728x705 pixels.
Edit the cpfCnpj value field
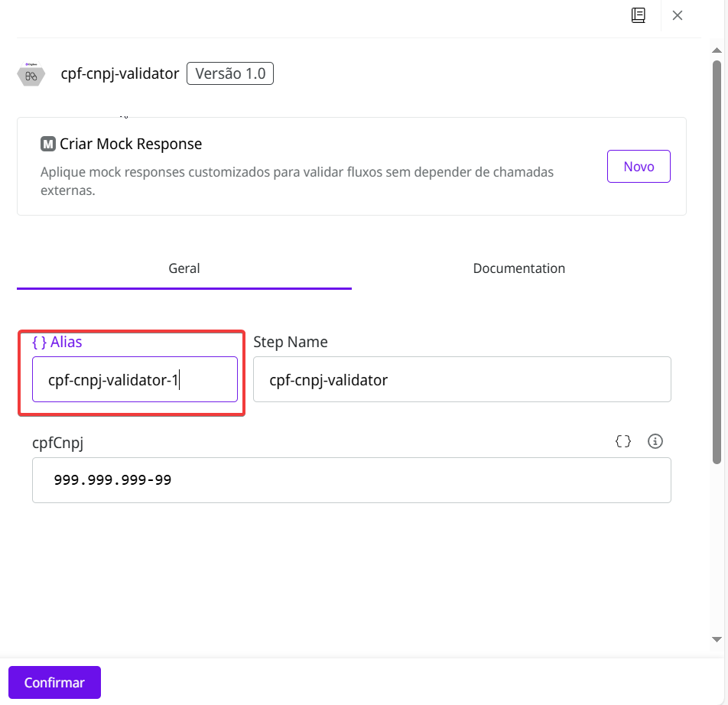click(x=351, y=480)
